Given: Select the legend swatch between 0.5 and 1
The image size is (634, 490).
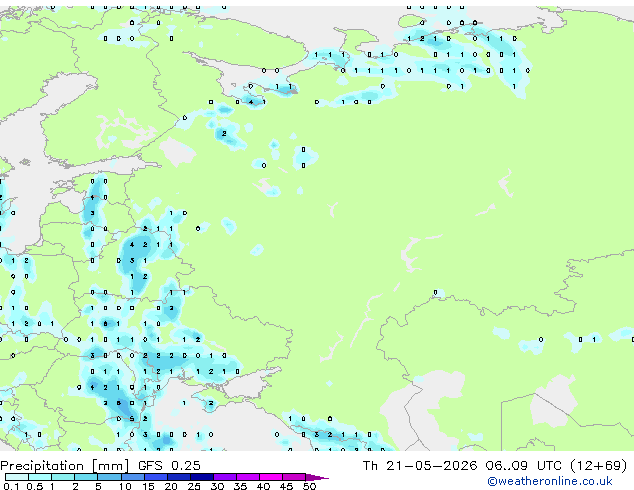Looking at the screenshot, I should (40, 477).
